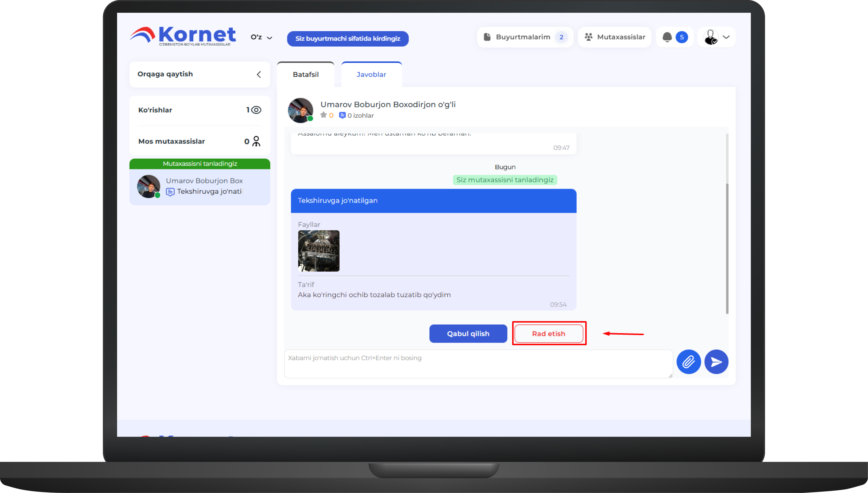Click the chat icon in the specialist card
Viewport: 868px width, 493px height.
pos(170,192)
